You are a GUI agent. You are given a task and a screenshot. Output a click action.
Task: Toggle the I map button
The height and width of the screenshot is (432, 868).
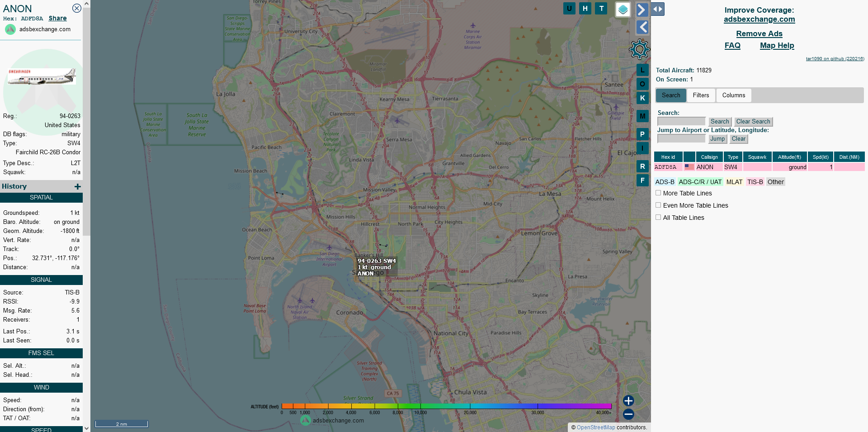[x=642, y=148]
